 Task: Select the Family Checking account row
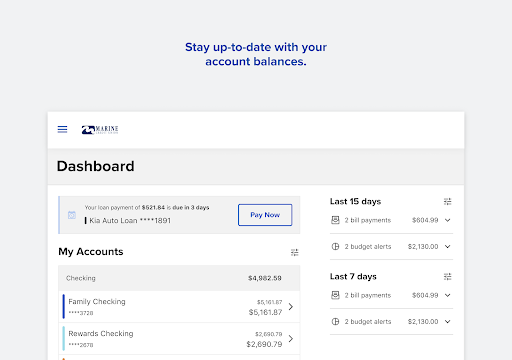tap(179, 307)
